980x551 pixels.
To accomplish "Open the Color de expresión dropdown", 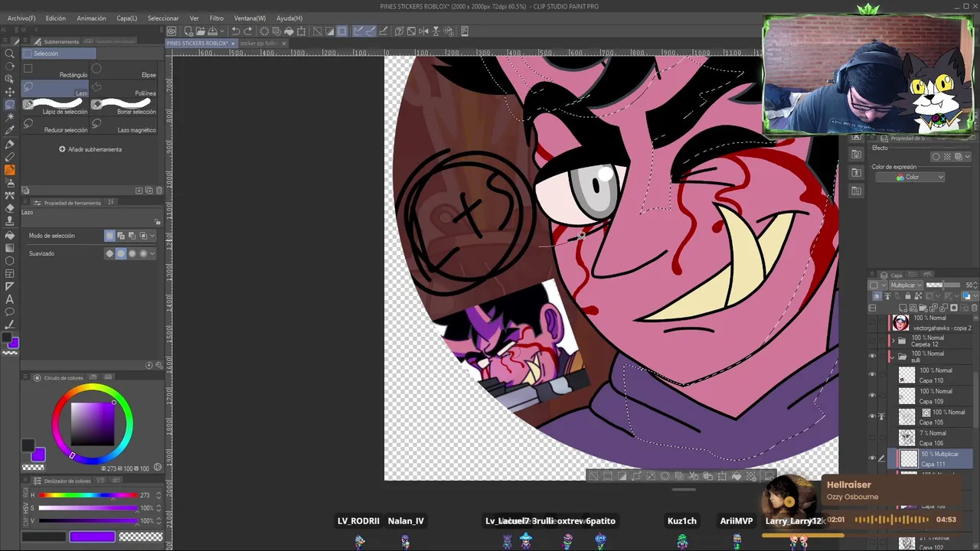I will 910,178.
